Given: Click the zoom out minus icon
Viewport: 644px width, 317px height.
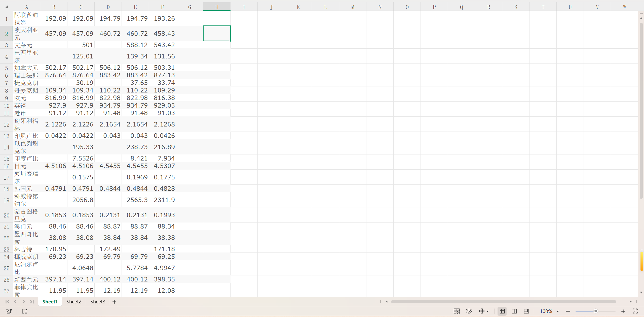Looking at the screenshot, I should pyautogui.click(x=568, y=311).
